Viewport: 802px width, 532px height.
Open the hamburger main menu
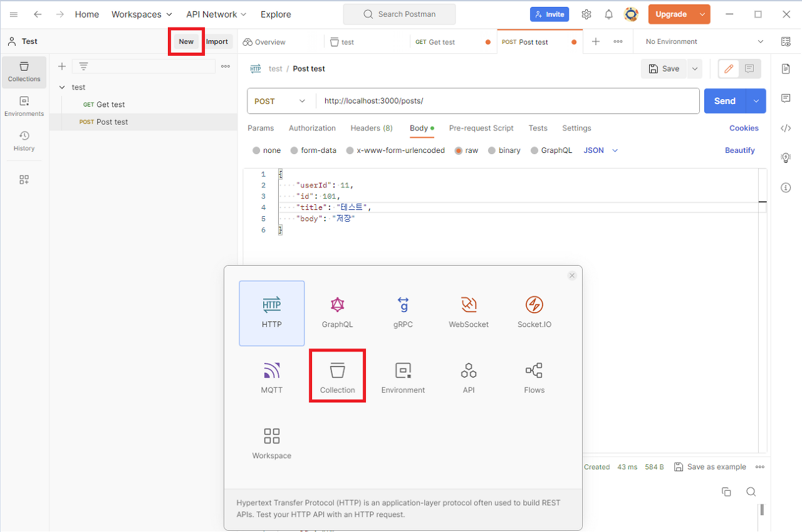coord(14,14)
